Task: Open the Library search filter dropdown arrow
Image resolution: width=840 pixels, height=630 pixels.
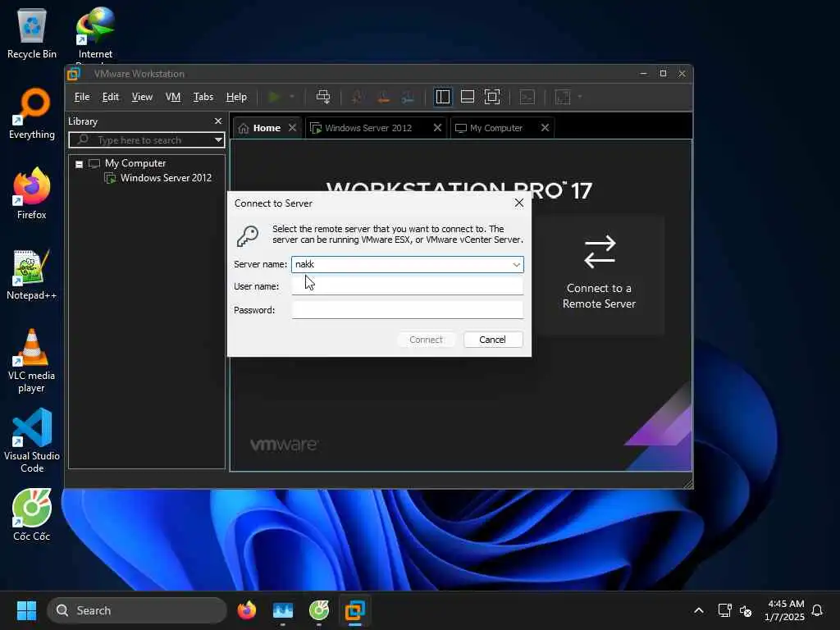Action: (218, 139)
